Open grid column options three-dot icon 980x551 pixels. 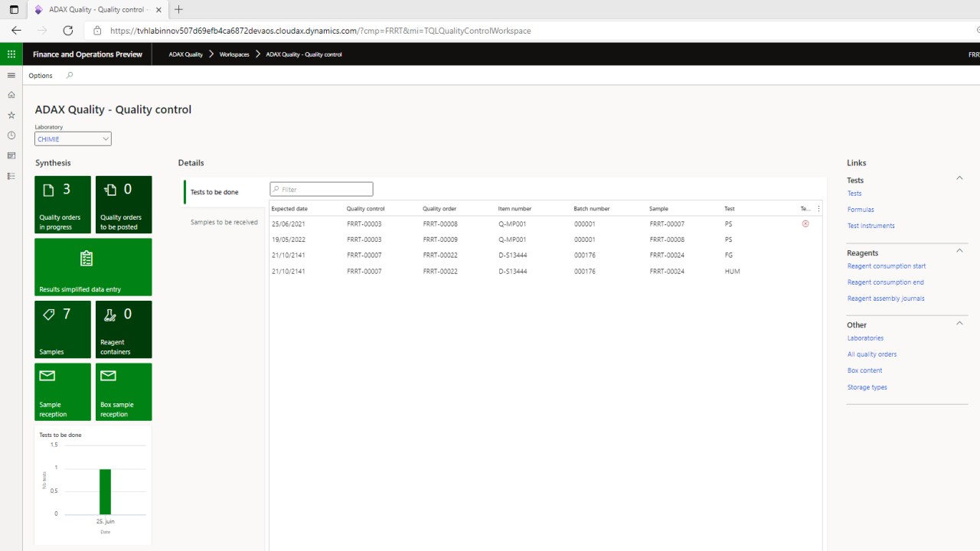pos(818,208)
